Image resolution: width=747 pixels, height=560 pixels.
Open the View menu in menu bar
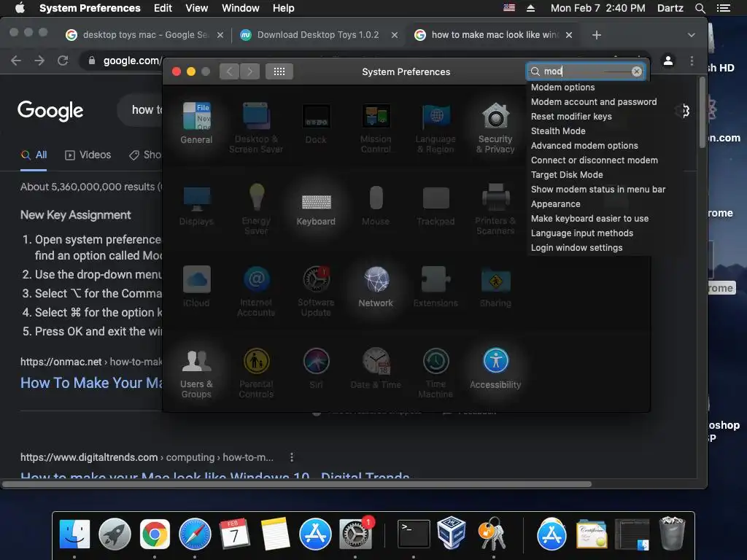coord(197,8)
